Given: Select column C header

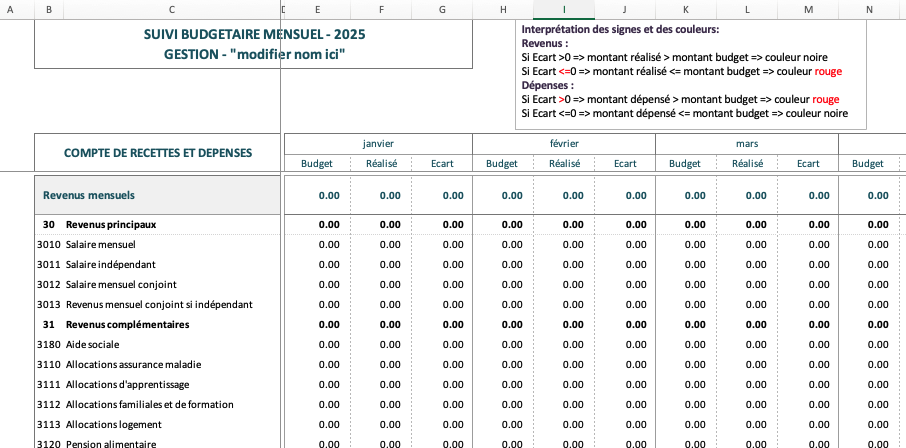Looking at the screenshot, I should 172,9.
